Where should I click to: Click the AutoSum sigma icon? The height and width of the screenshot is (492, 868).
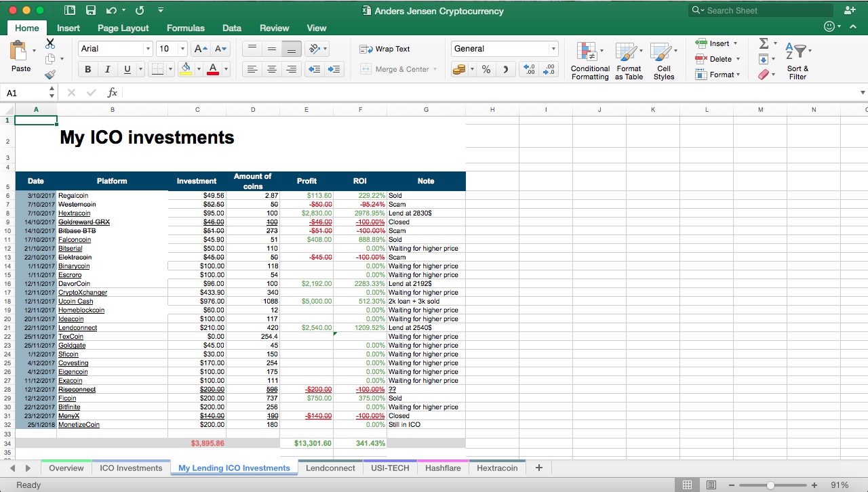click(x=764, y=43)
